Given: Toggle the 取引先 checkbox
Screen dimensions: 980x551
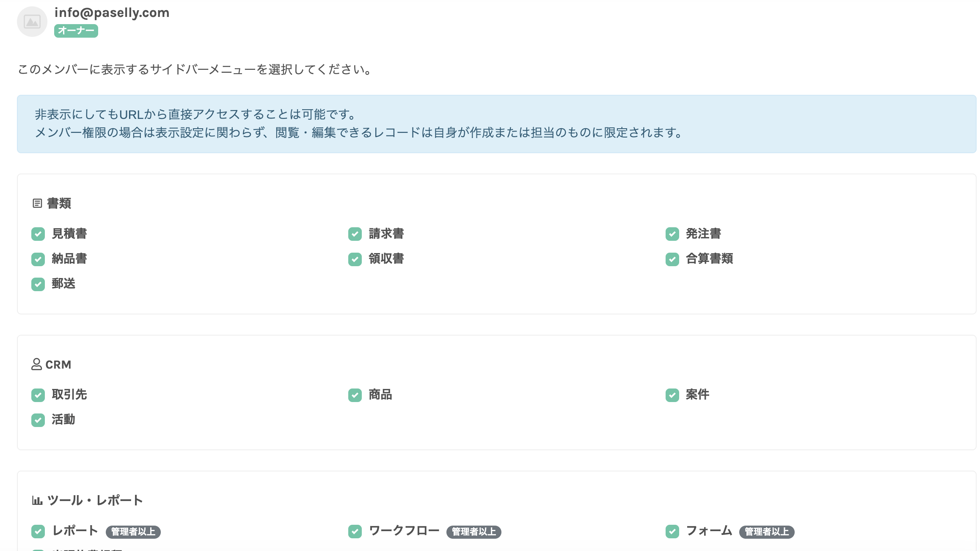Looking at the screenshot, I should click(x=38, y=395).
